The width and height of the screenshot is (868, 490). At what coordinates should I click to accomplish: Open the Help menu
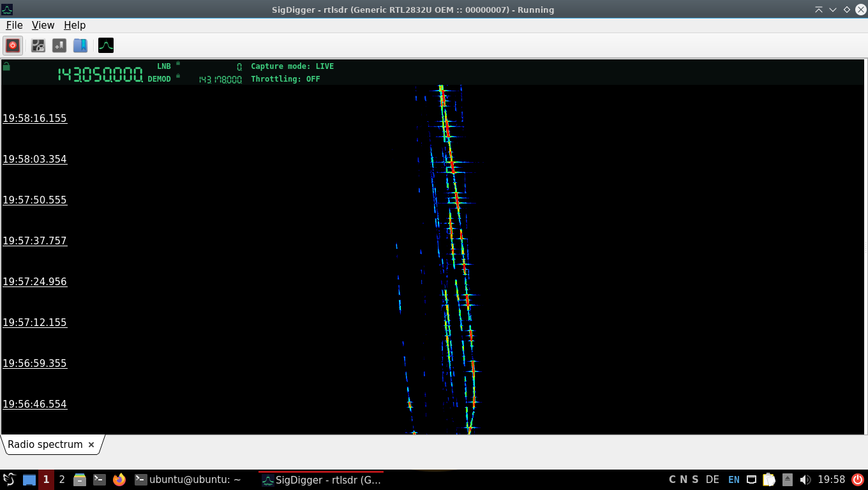click(x=75, y=25)
